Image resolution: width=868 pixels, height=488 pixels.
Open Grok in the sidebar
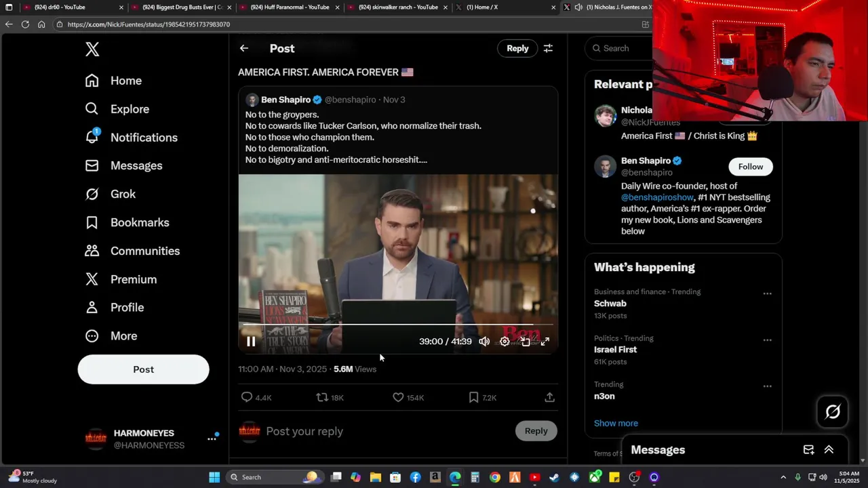[110, 194]
